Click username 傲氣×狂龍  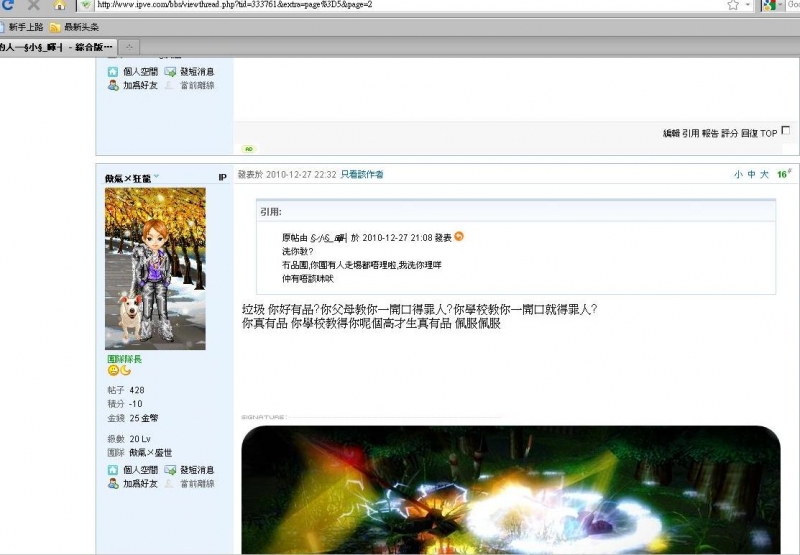128,179
